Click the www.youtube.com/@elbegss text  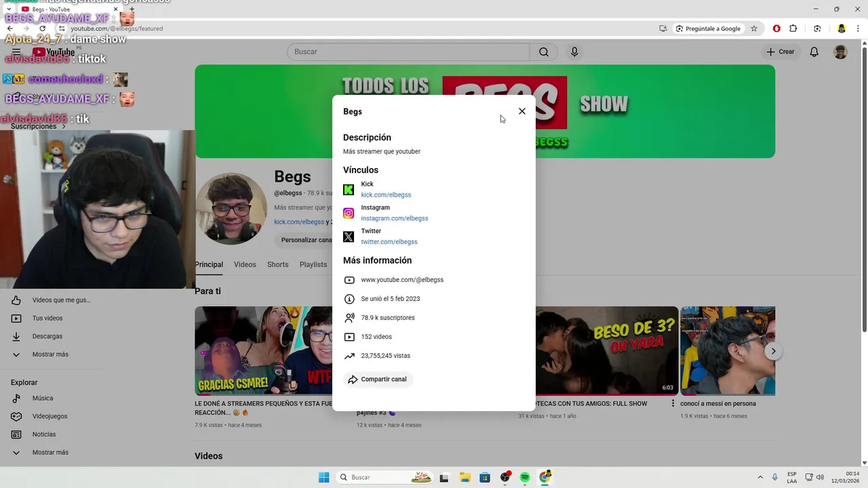point(402,280)
